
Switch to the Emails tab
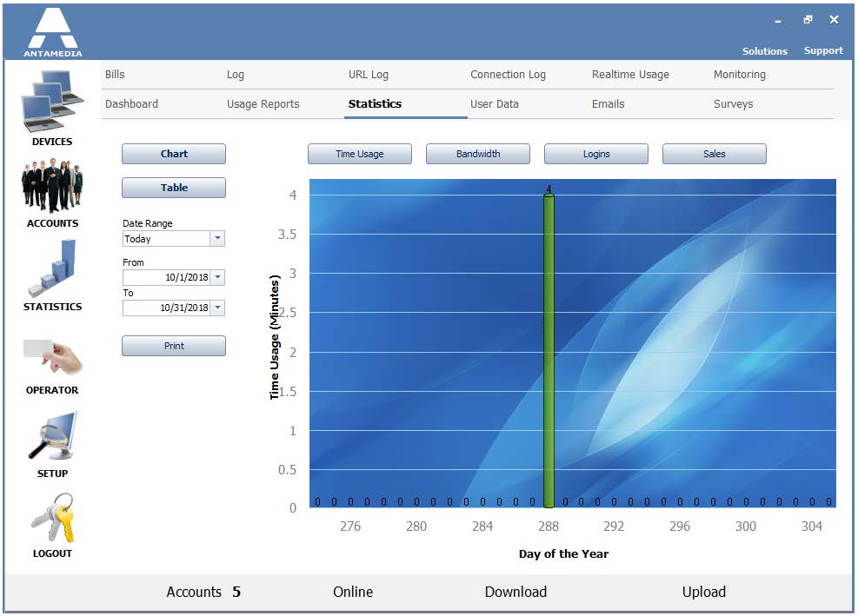pos(608,104)
